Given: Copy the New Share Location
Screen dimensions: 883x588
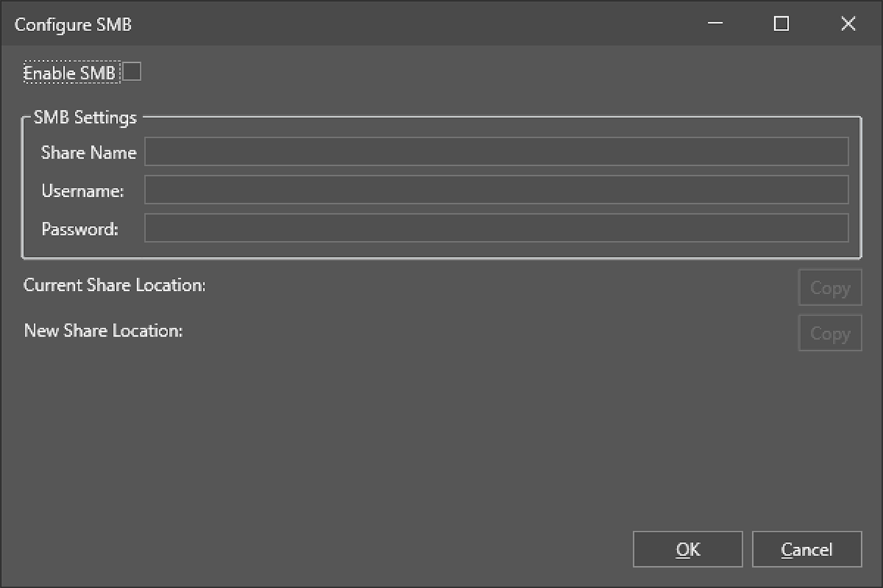Looking at the screenshot, I should tap(829, 333).
